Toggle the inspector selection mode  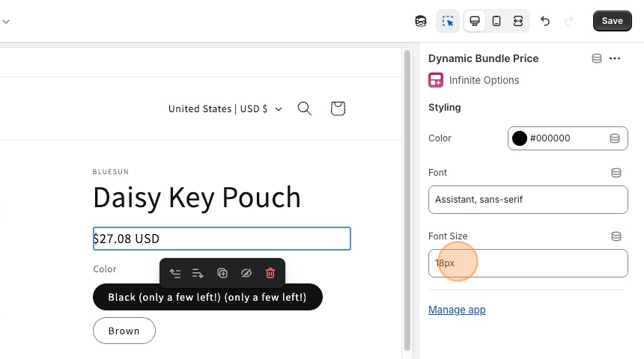pyautogui.click(x=448, y=21)
